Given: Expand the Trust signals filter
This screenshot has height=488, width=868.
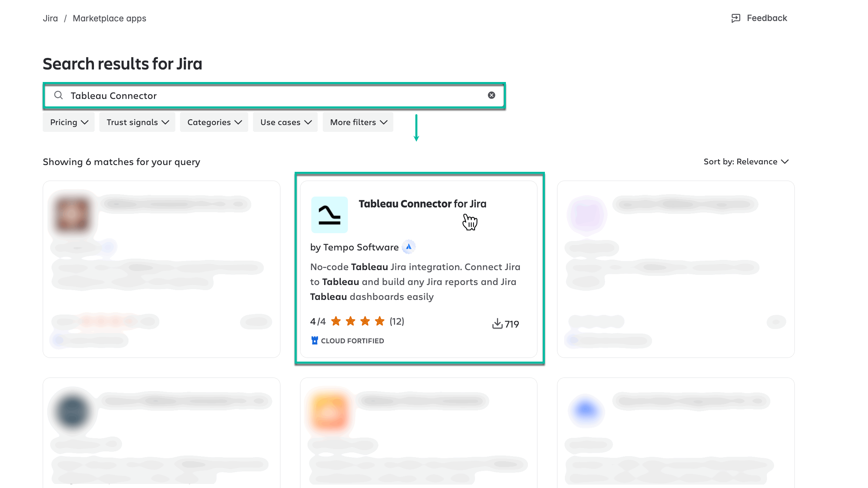Looking at the screenshot, I should (137, 122).
